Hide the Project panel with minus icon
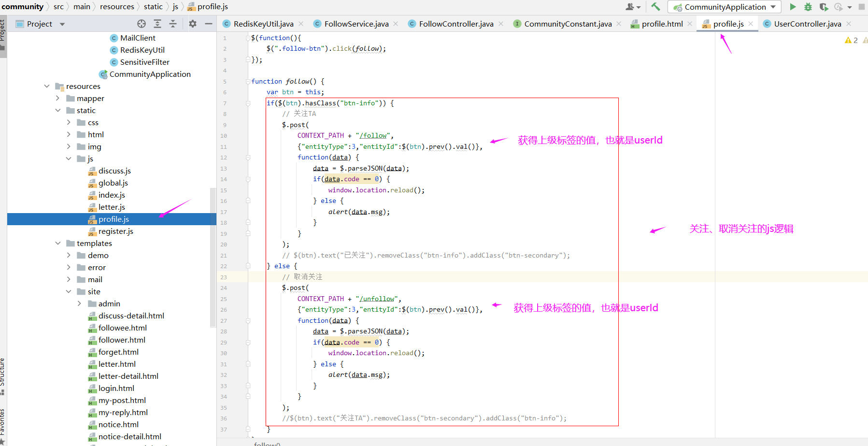 (x=209, y=24)
